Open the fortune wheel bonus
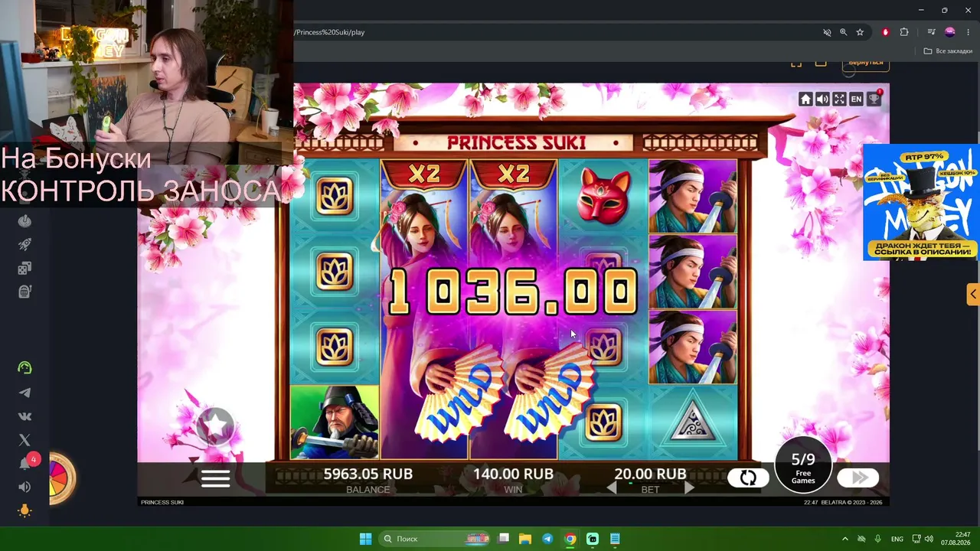The image size is (980, 551). pos(62,479)
